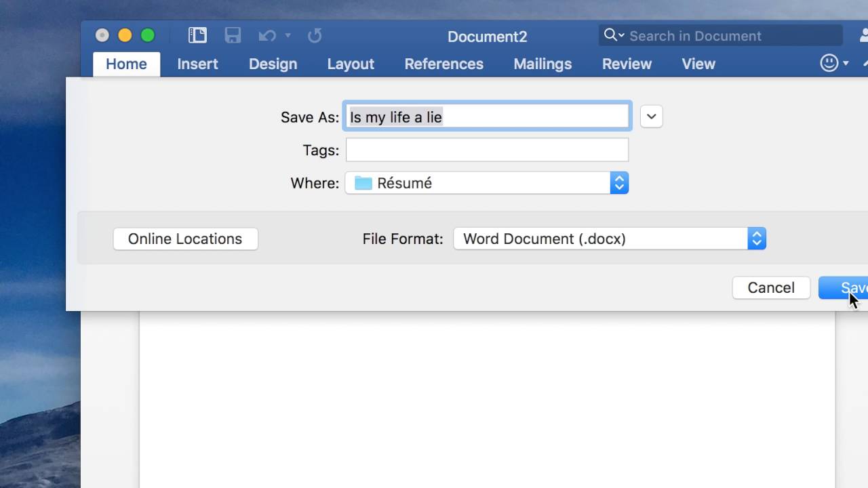This screenshot has width=868, height=488.
Task: Select the References tab
Action: click(x=443, y=64)
